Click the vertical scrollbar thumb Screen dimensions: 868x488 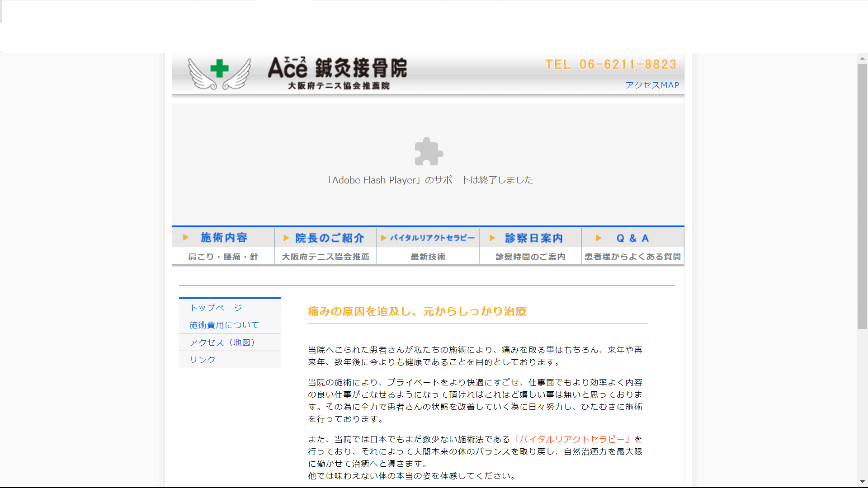click(x=862, y=196)
